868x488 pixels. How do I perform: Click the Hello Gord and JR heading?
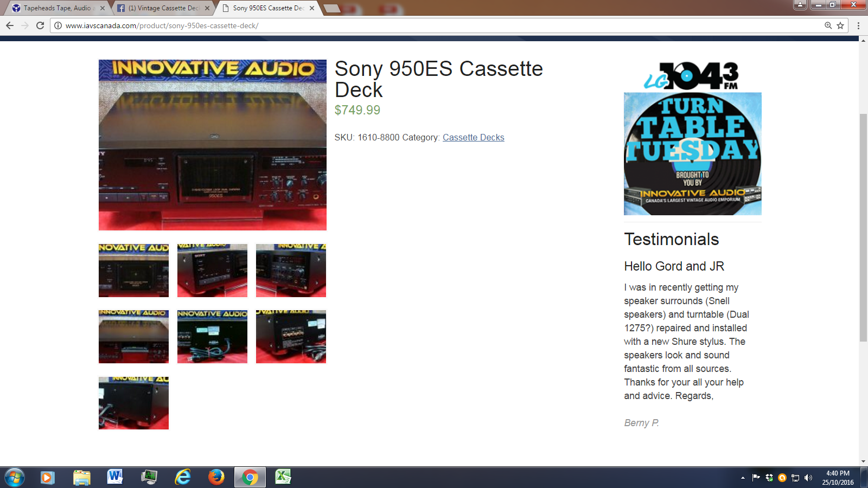[x=674, y=266]
